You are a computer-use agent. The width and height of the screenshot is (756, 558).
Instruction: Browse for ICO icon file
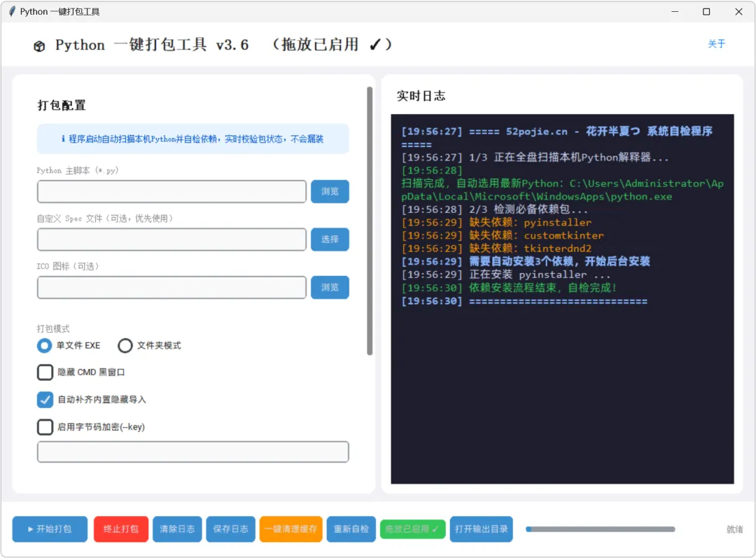point(330,288)
